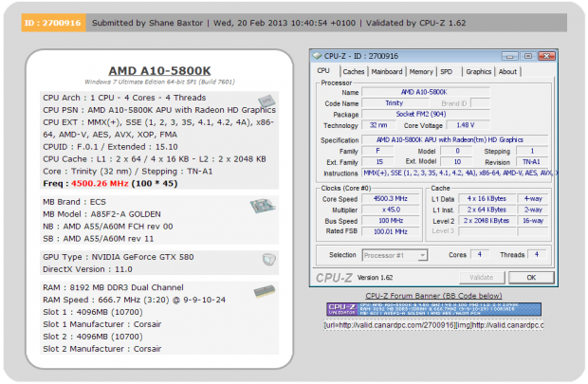The width and height of the screenshot is (588, 384).
Task: Select the BB code URL text field
Action: pyautogui.click(x=433, y=325)
